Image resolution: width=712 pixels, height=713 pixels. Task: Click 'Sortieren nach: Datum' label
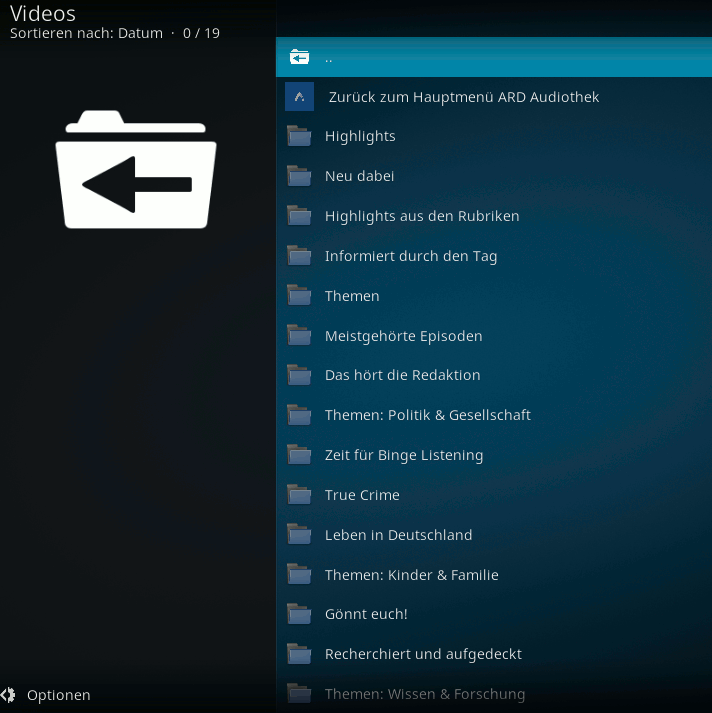coord(86,33)
